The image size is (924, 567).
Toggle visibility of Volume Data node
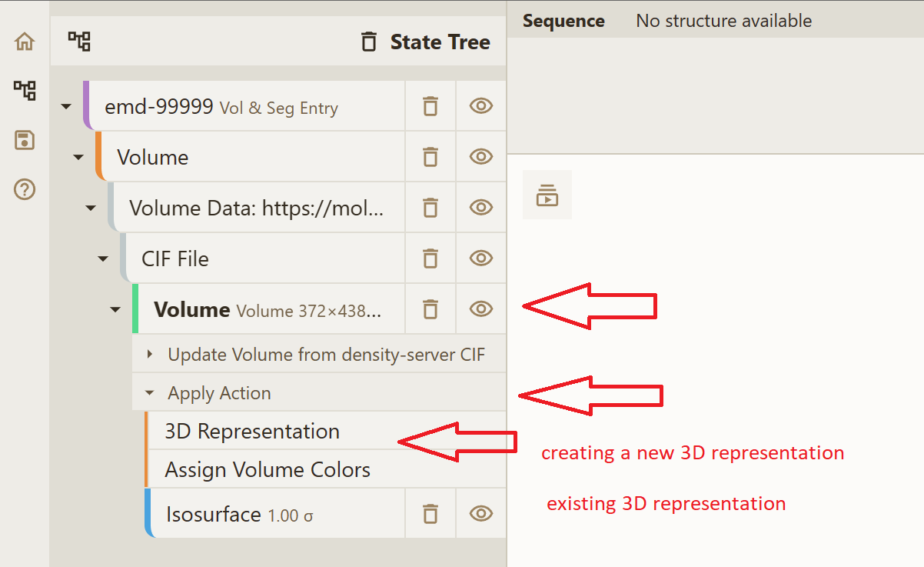pyautogui.click(x=481, y=207)
